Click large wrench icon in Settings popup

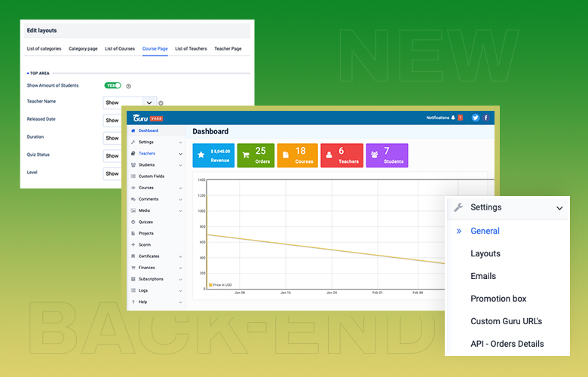click(458, 207)
